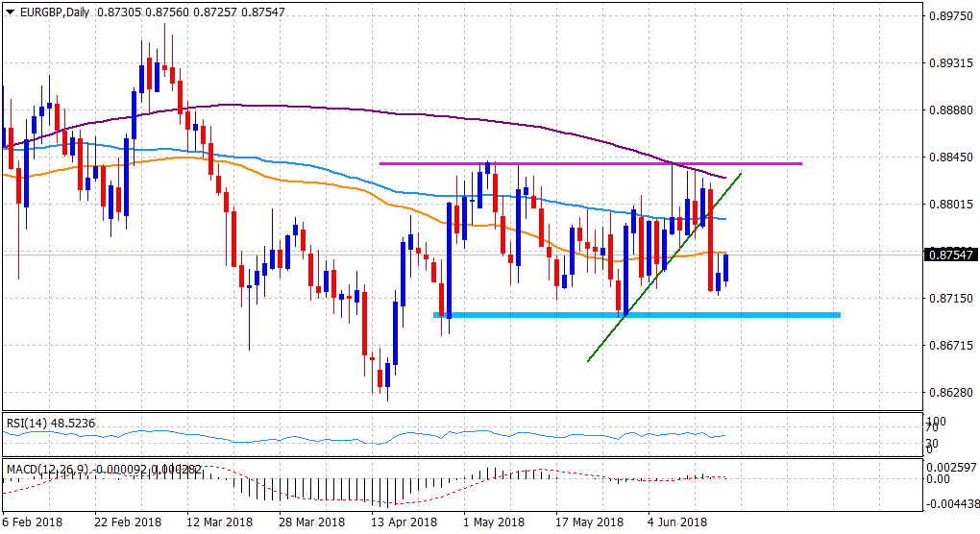Viewport: 980px width, 534px height.
Task: Click the 0.89750 price axis label
Action: click(x=949, y=15)
